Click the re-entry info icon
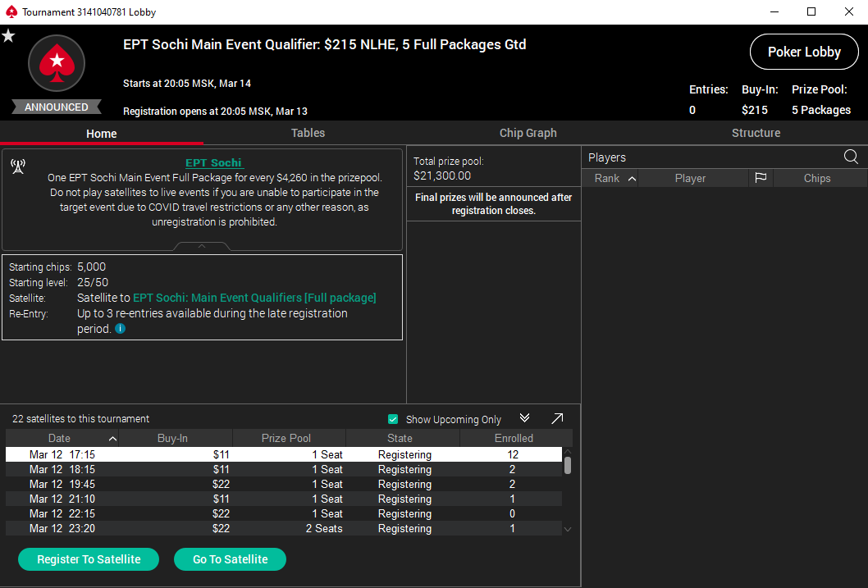 tap(121, 329)
